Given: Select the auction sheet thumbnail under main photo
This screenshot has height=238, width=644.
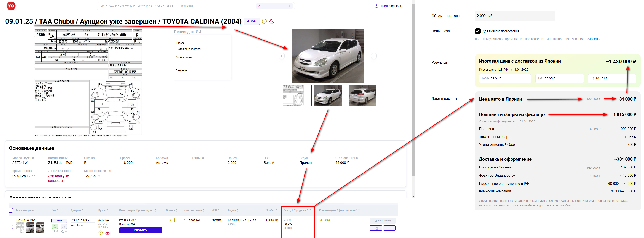Looking at the screenshot, I should tap(293, 95).
